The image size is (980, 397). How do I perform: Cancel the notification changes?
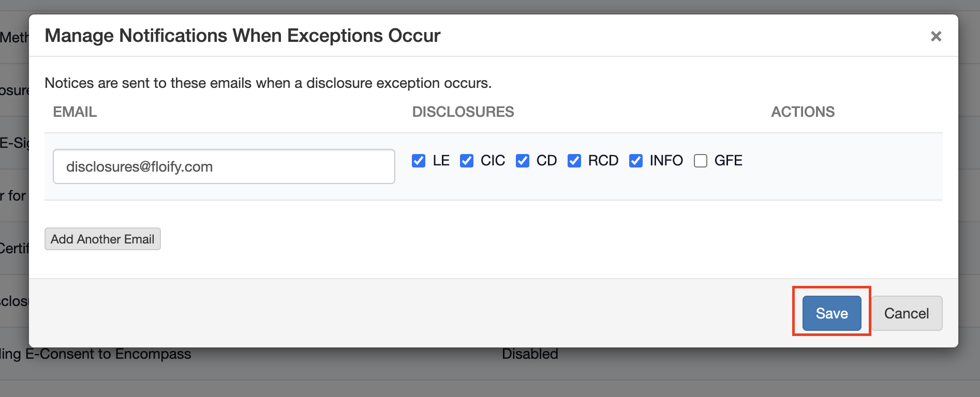click(906, 313)
